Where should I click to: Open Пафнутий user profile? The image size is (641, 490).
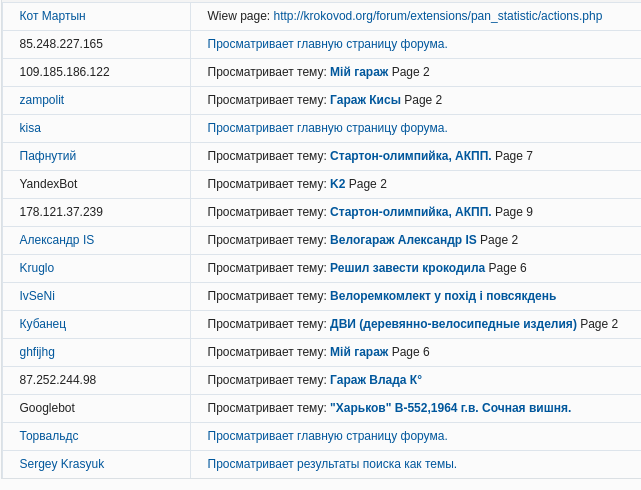pyautogui.click(x=47, y=156)
